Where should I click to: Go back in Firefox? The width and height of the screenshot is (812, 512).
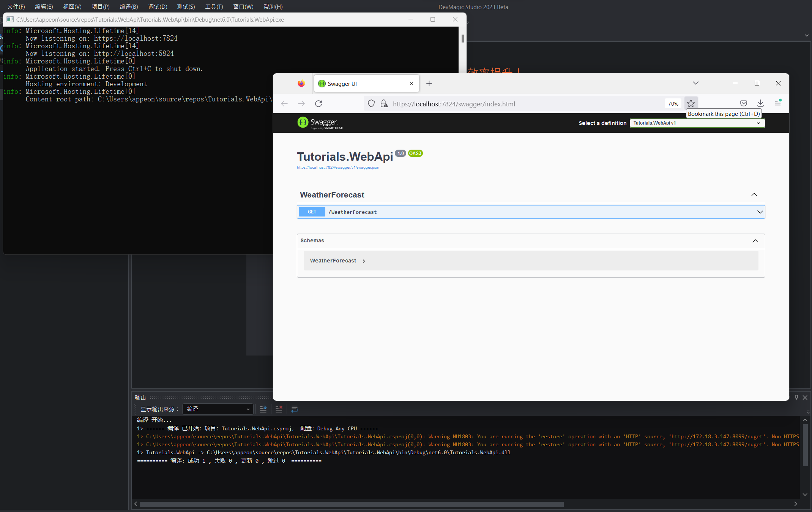[284, 104]
